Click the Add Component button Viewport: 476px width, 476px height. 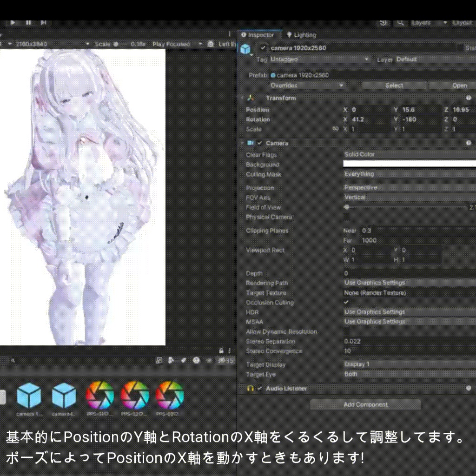point(365,404)
